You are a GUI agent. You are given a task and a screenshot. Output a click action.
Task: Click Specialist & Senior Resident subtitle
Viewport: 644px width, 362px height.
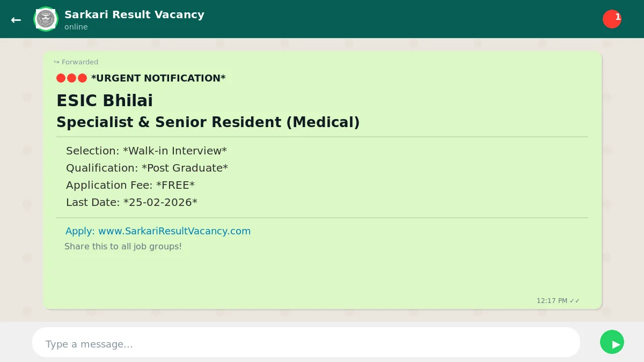[x=208, y=122]
